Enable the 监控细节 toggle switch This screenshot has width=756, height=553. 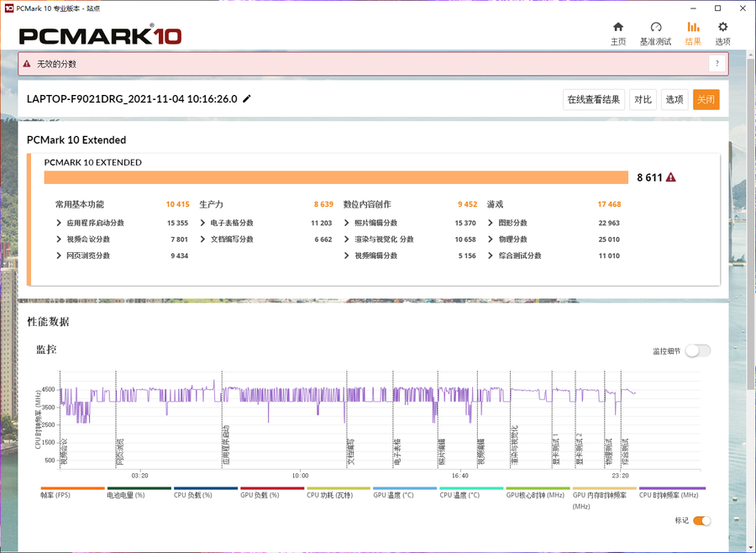coord(697,351)
